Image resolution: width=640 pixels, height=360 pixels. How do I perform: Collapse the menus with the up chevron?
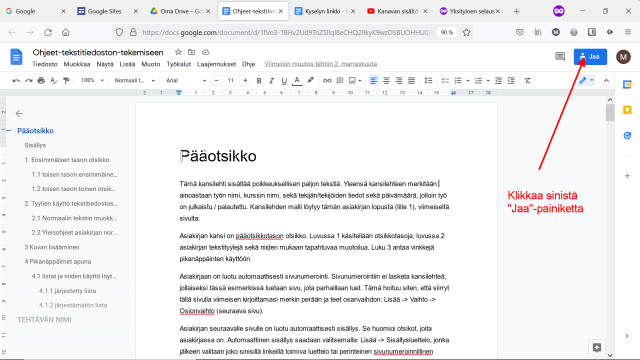click(606, 81)
